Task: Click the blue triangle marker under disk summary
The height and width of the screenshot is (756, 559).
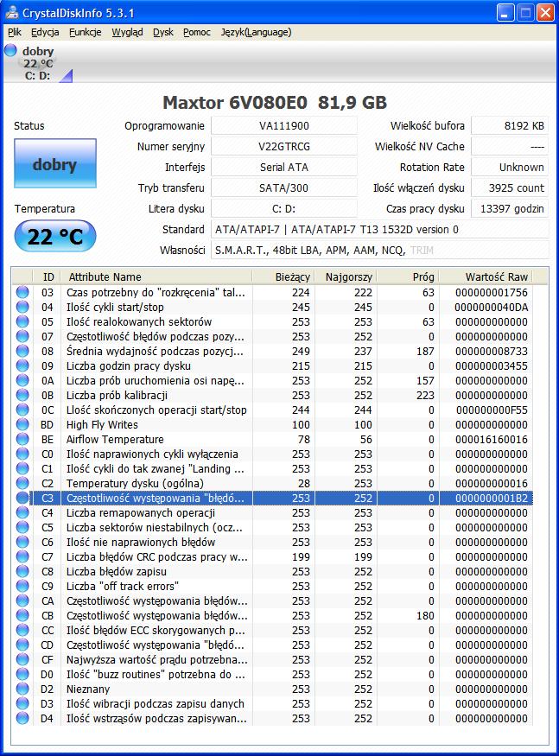Action: tap(67, 76)
